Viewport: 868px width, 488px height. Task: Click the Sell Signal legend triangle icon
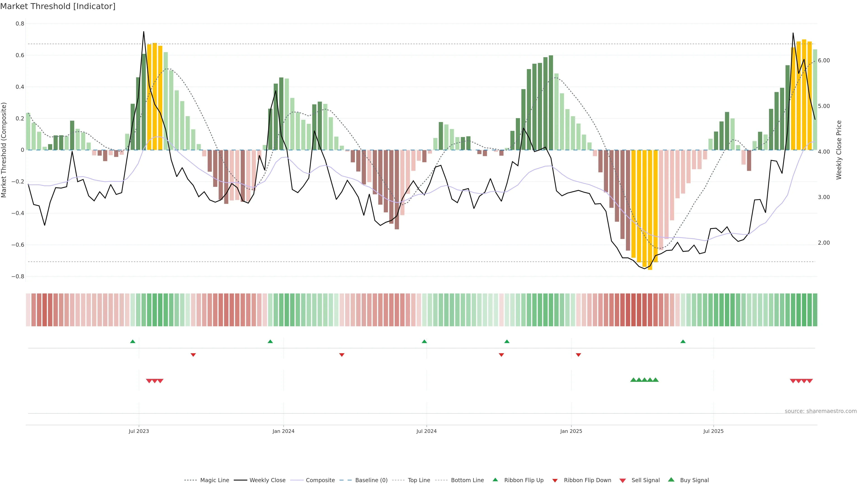point(622,481)
